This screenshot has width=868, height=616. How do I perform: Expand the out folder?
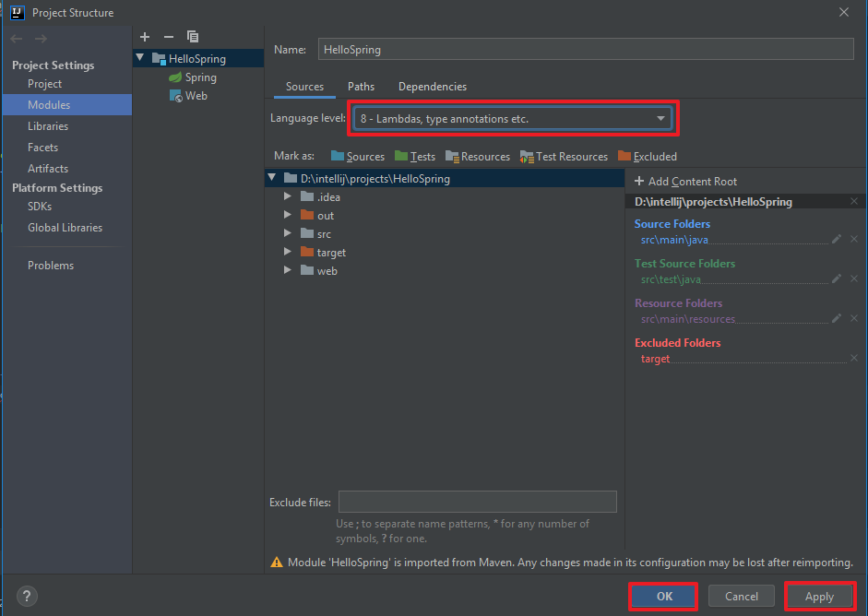[x=287, y=214]
